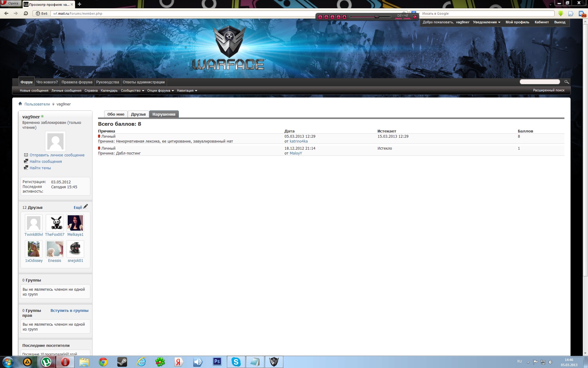588x368 pixels.
Task: Open the Ответы администрации tab
Action: pos(144,82)
